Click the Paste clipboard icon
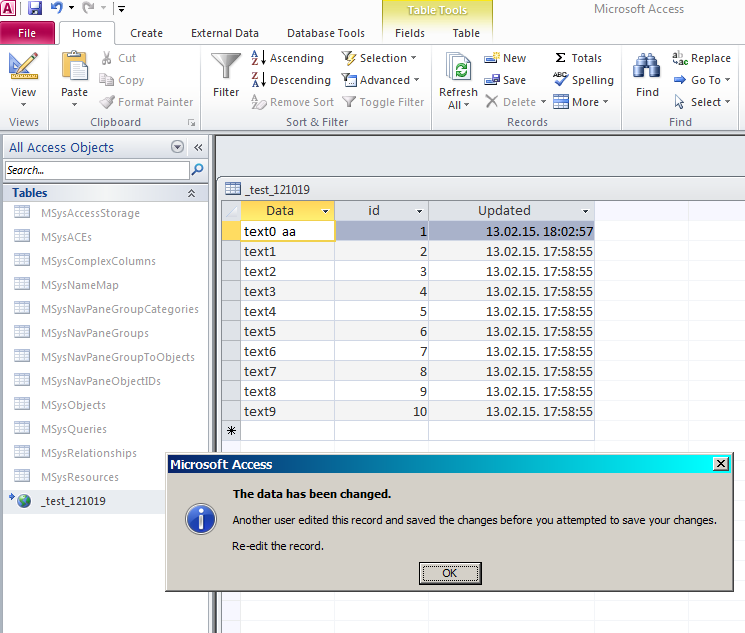Screen dimensions: 745x633 (x=75, y=66)
